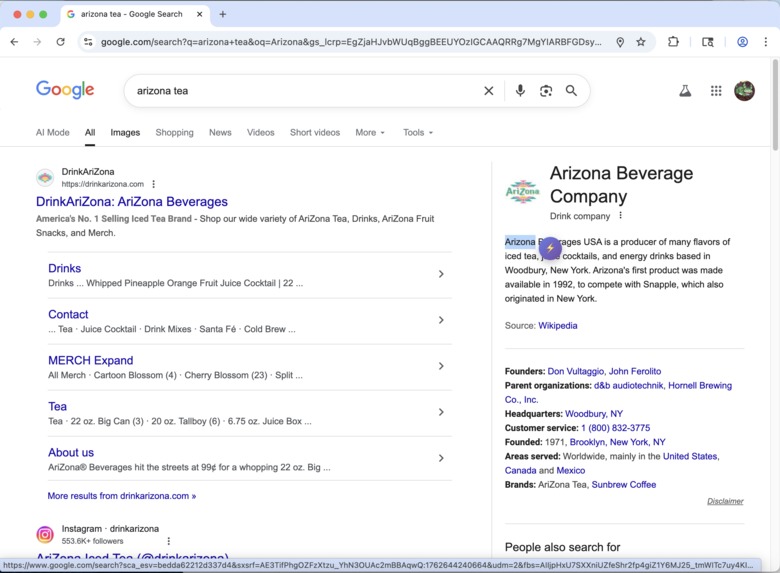Switch to News tab

[220, 132]
